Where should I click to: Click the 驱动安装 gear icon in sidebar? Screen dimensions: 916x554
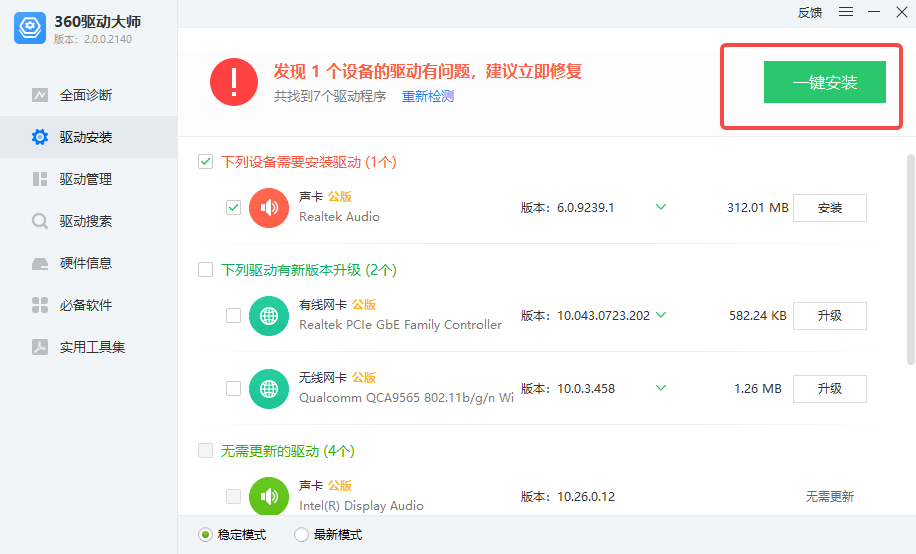point(40,137)
